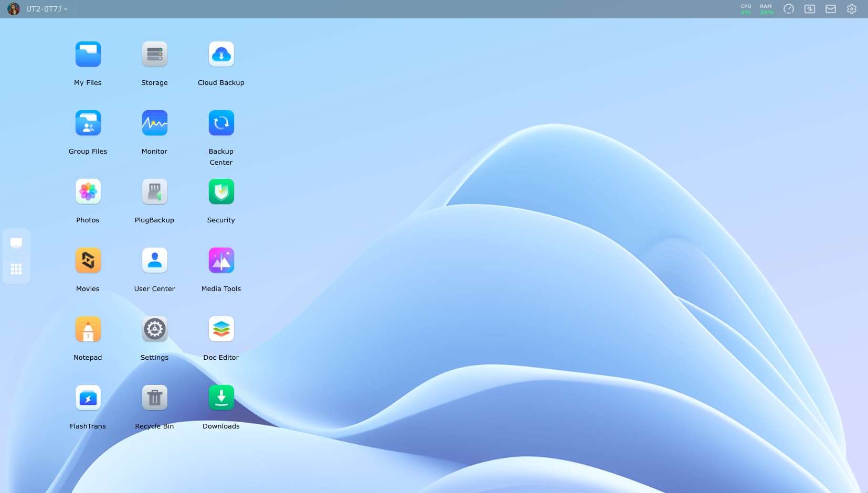Launch the Storage manager icon
868x493 pixels.
(154, 55)
